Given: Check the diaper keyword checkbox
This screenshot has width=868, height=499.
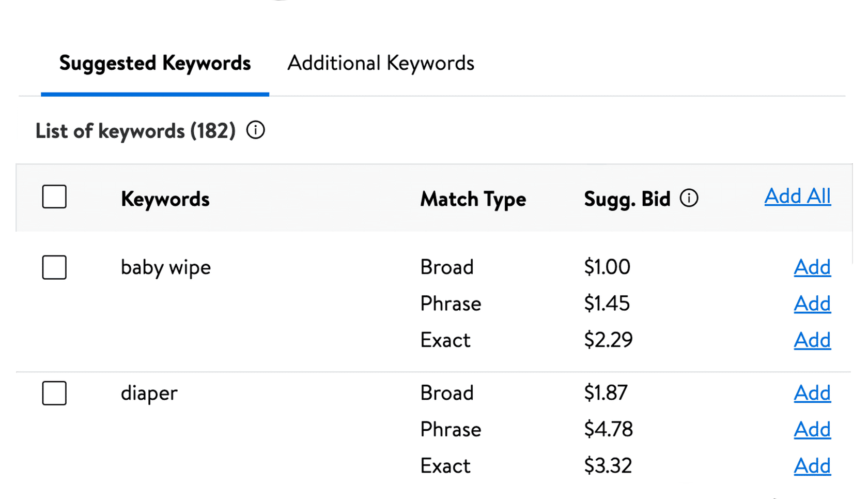Looking at the screenshot, I should [54, 393].
